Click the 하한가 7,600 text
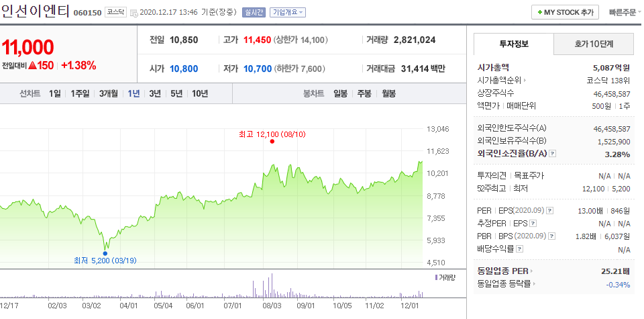This screenshot has width=644, height=319. click(299, 69)
